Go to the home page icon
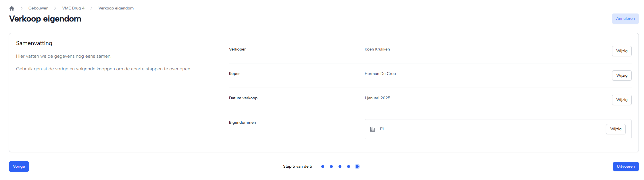 (x=12, y=8)
